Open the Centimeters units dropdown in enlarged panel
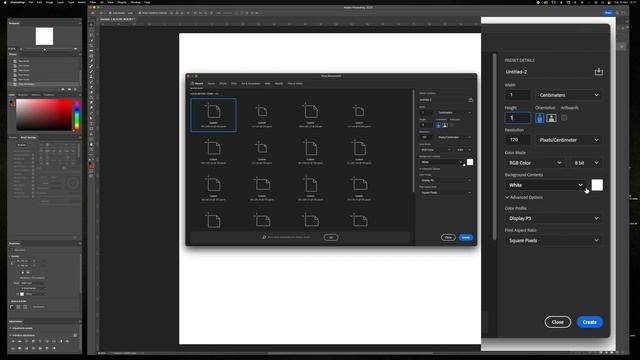640x360 pixels. 569,95
